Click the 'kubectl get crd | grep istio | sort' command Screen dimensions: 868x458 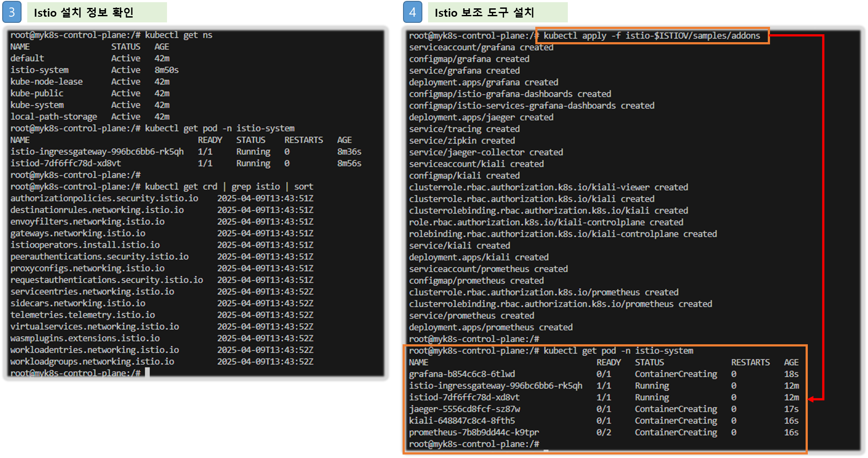pyautogui.click(x=229, y=187)
